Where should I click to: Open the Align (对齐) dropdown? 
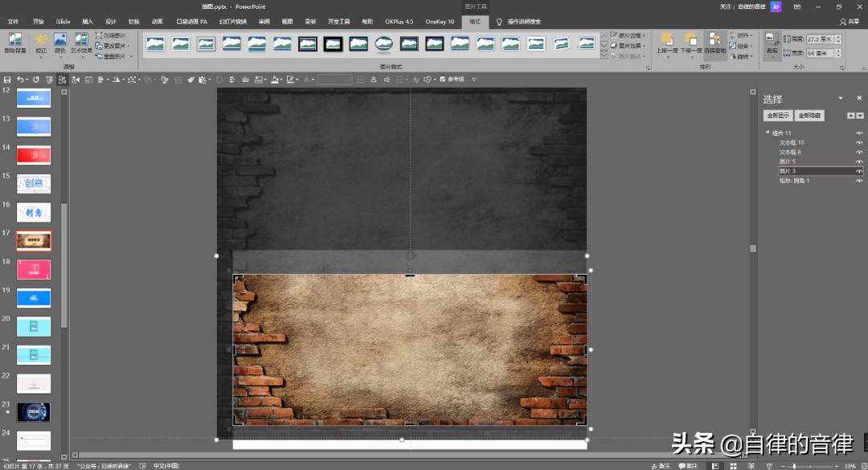[x=743, y=35]
